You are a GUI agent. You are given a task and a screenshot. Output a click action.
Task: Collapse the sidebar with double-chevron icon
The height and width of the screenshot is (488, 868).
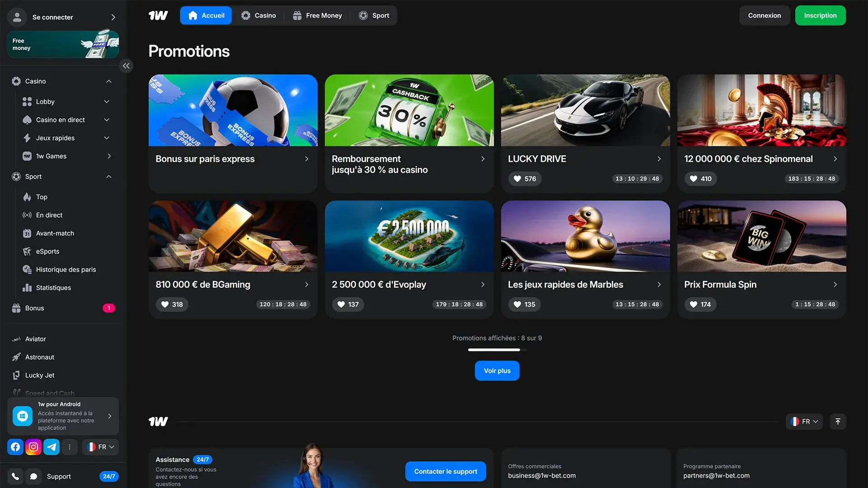point(126,66)
